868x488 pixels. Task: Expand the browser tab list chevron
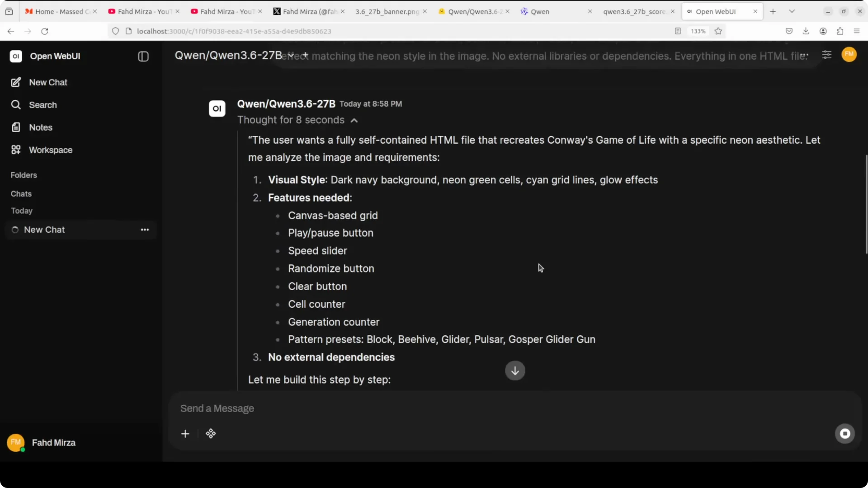click(x=792, y=11)
